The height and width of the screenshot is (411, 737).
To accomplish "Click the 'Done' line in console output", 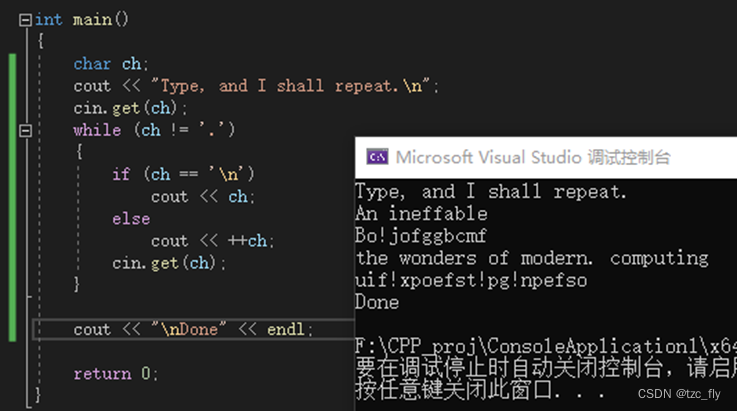I will point(377,302).
